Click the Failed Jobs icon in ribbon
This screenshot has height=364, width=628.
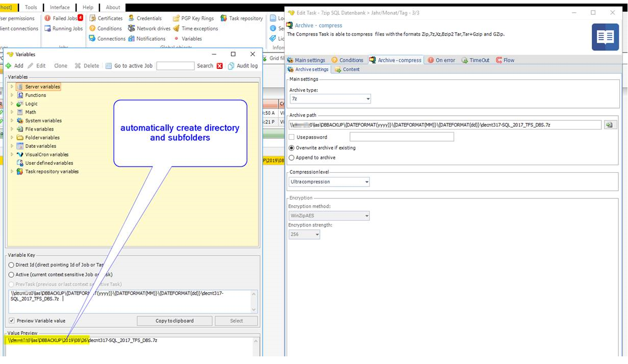click(x=48, y=18)
